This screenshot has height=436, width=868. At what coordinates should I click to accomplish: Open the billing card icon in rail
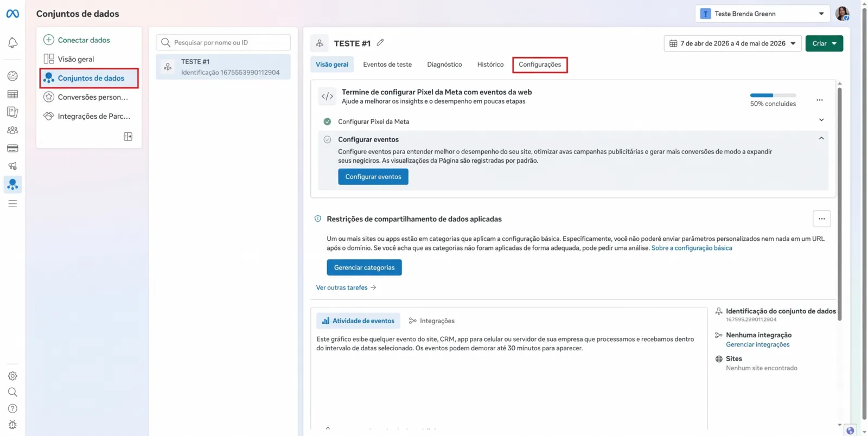12,148
